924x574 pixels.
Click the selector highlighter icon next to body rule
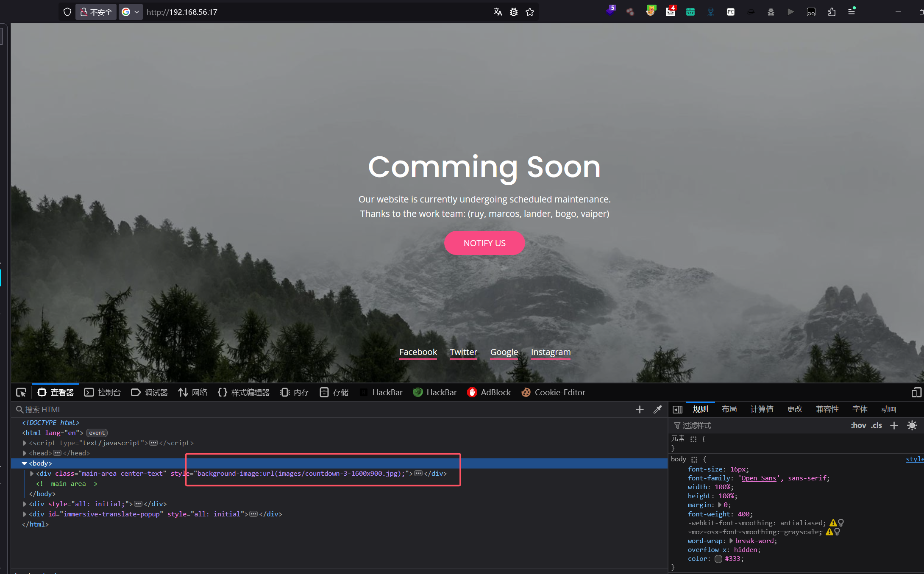(x=694, y=459)
